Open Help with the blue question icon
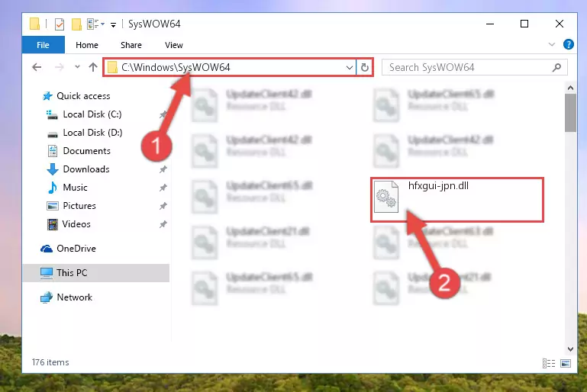This screenshot has height=392, width=587. point(568,44)
